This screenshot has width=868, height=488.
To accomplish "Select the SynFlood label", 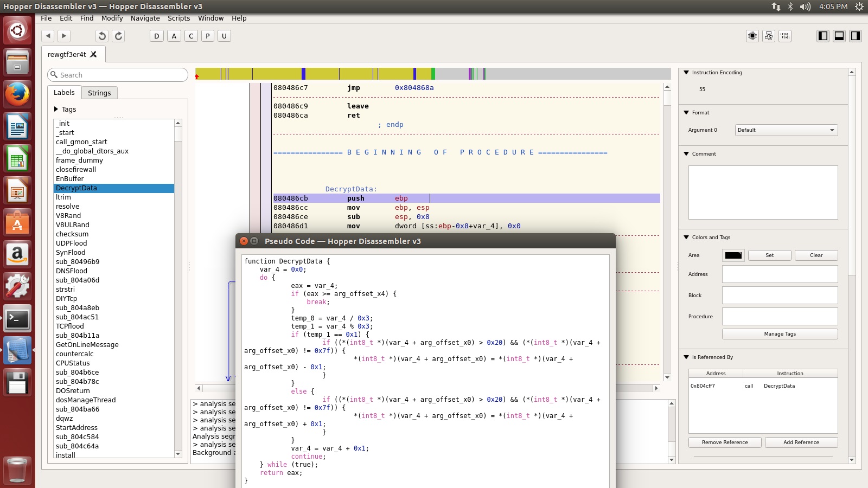I will click(114, 253).
